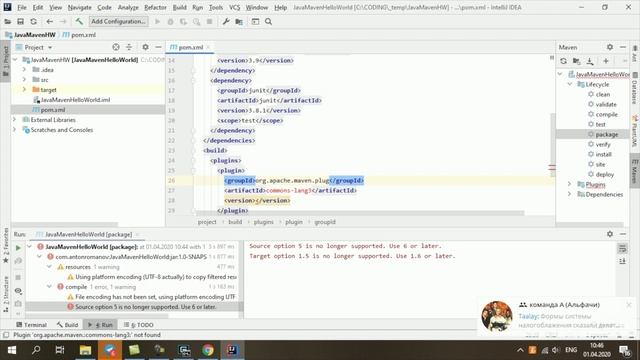The image size is (640, 360).
Task: Click the Add Configuration button
Action: click(x=118, y=22)
